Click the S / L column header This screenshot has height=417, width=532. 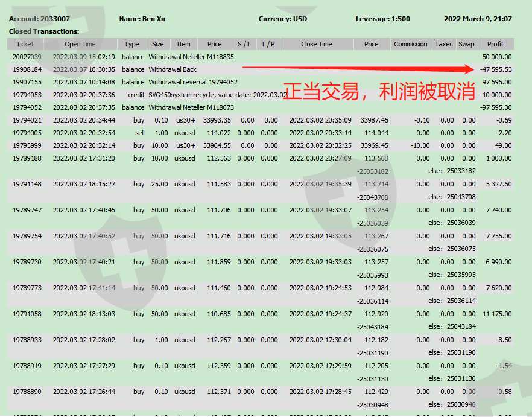coord(244,44)
